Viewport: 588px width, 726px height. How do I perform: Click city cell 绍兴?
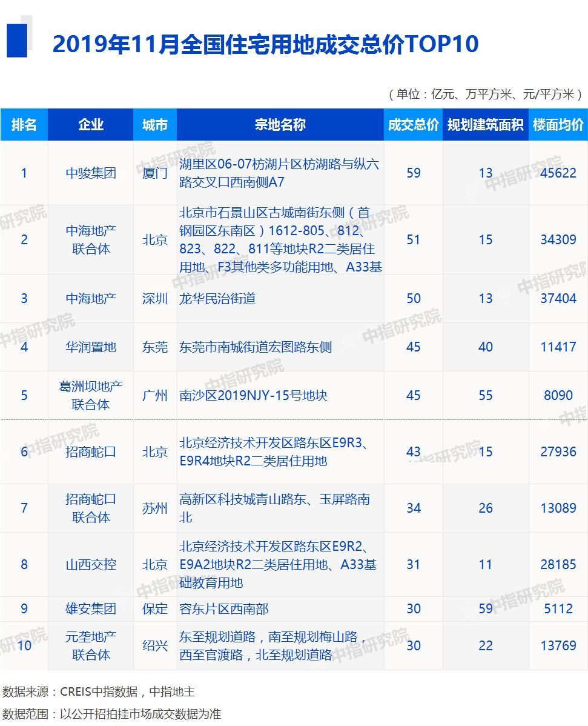pos(155,645)
